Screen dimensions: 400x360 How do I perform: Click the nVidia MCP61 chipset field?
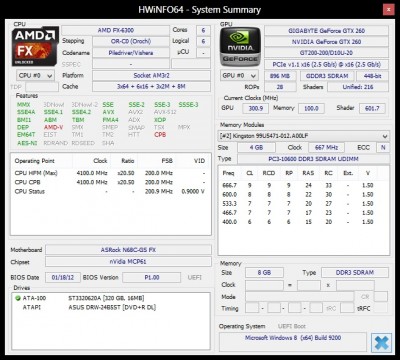tap(128, 262)
